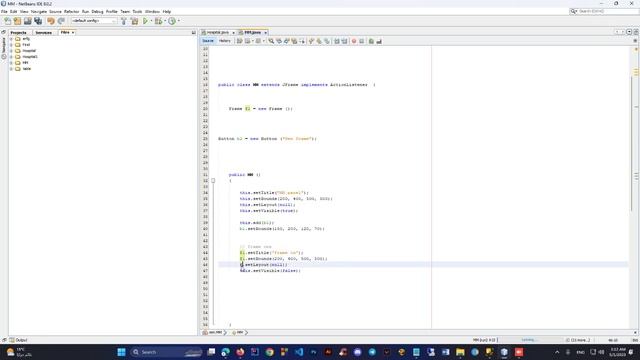
Task: Click the History view button
Action: pyautogui.click(x=224, y=41)
